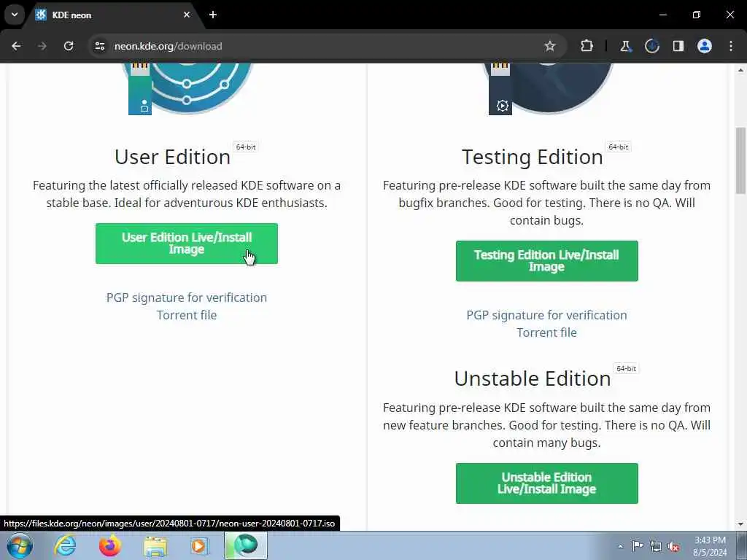Download Testing Edition Live/Install Image
The image size is (747, 560).
coord(546,261)
